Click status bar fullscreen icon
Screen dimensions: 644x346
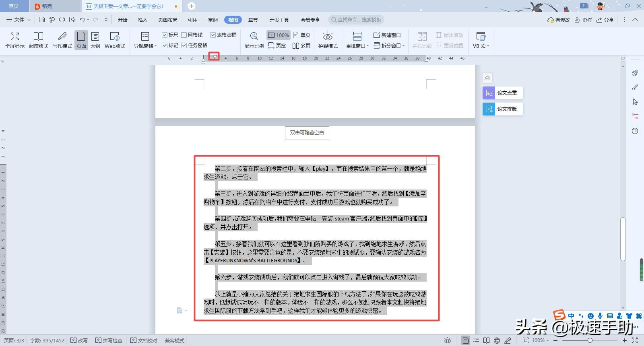coord(635,340)
